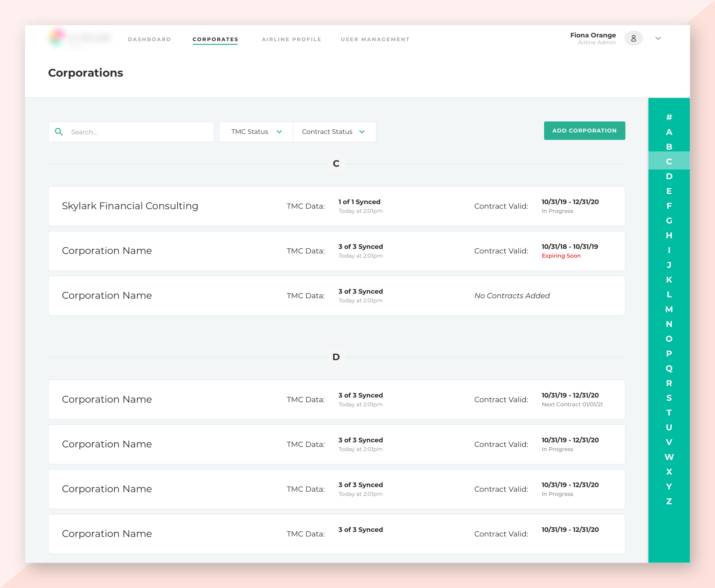Image resolution: width=715 pixels, height=588 pixels.
Task: Open the corporation with Expiring Soon contract
Action: coord(107,251)
